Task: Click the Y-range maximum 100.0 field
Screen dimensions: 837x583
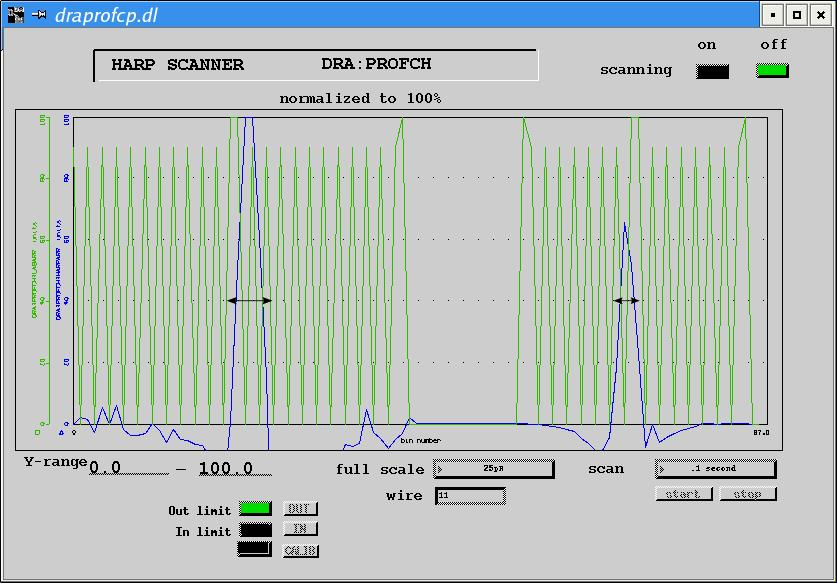Action: [x=234, y=469]
